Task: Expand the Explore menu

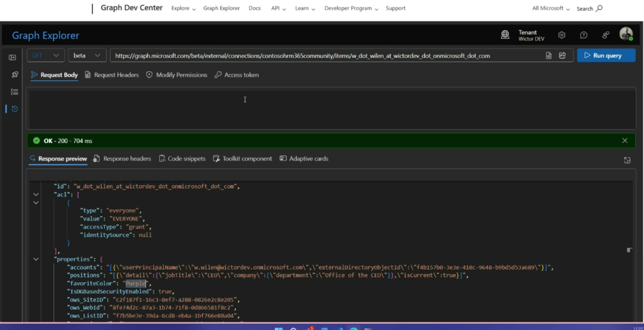Action: click(183, 8)
